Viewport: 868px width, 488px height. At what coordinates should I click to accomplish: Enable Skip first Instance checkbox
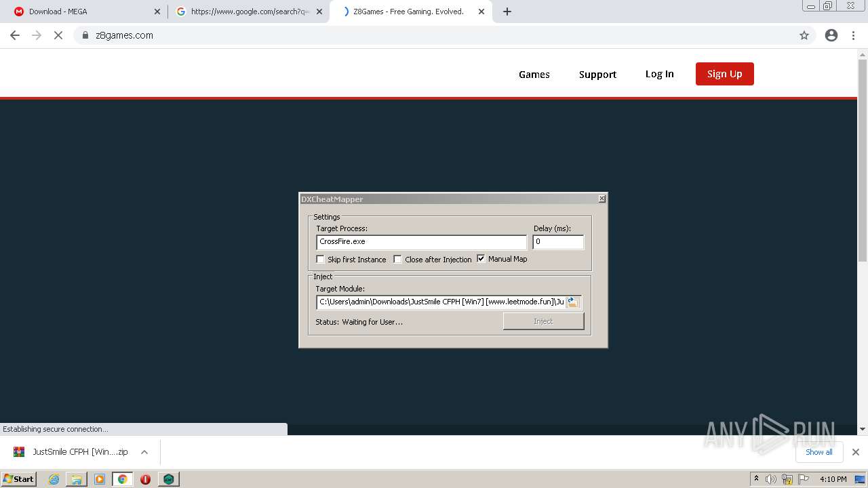[x=321, y=259]
